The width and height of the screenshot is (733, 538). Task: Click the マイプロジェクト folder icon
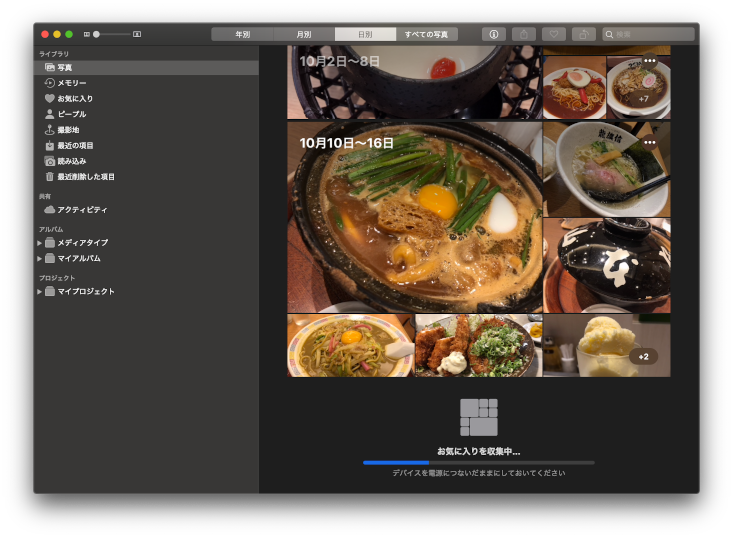(50, 291)
